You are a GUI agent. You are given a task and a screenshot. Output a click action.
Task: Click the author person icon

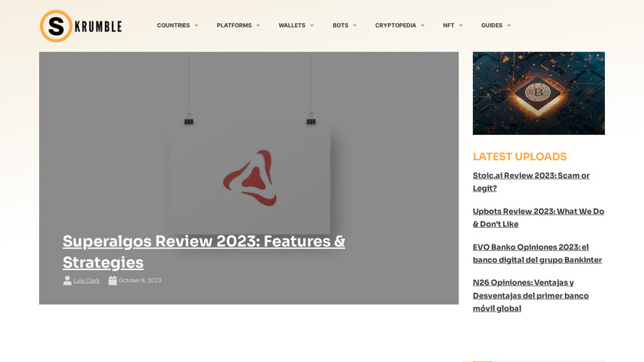[67, 281]
